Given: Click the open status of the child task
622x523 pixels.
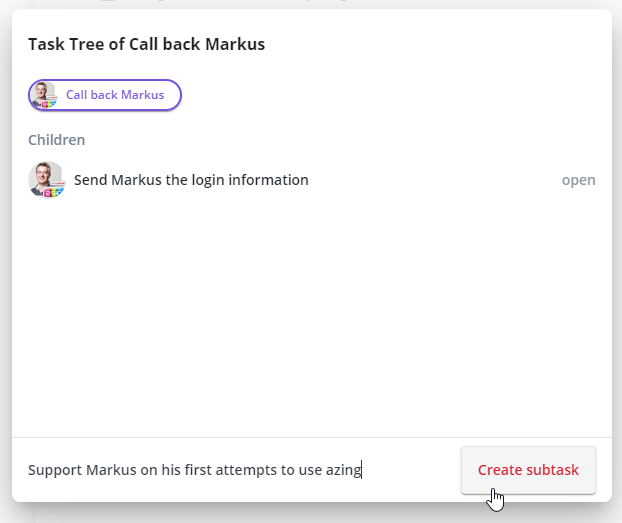Looking at the screenshot, I should coord(578,180).
